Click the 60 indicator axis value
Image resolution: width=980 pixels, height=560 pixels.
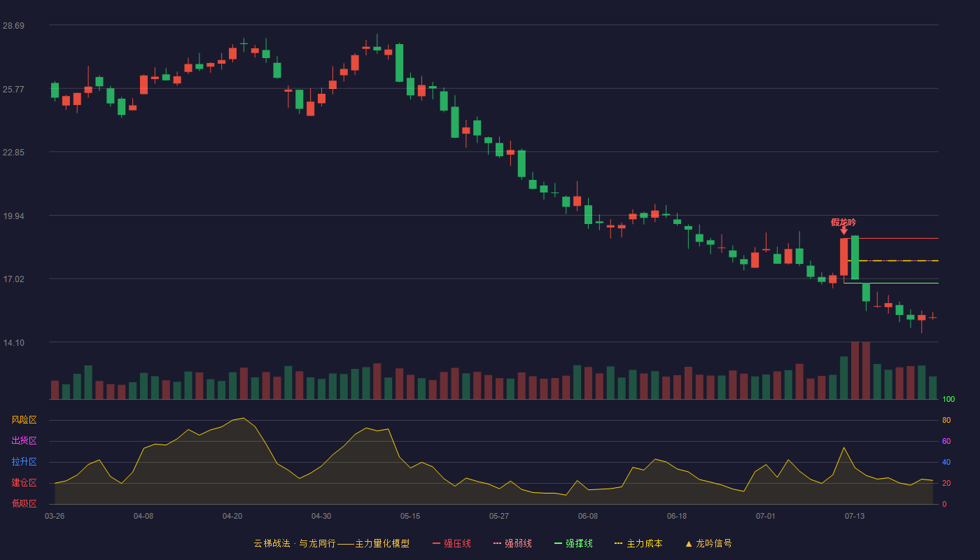[946, 442]
